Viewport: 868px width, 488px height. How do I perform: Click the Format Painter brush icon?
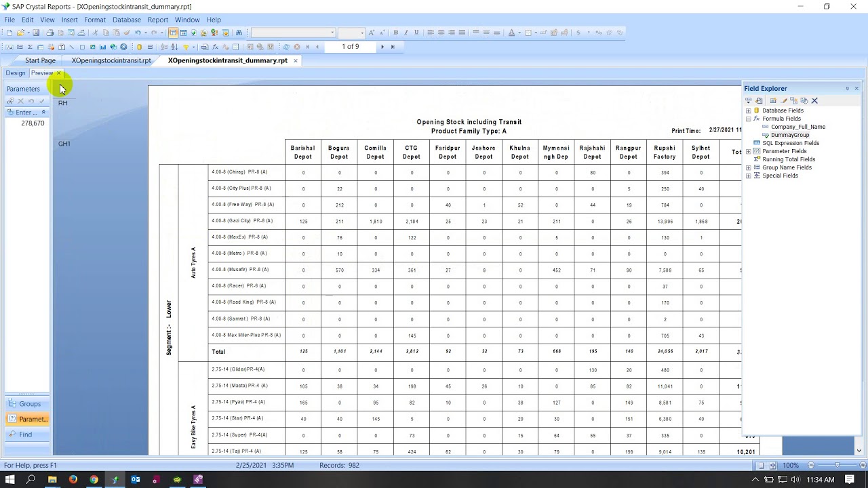(x=127, y=33)
